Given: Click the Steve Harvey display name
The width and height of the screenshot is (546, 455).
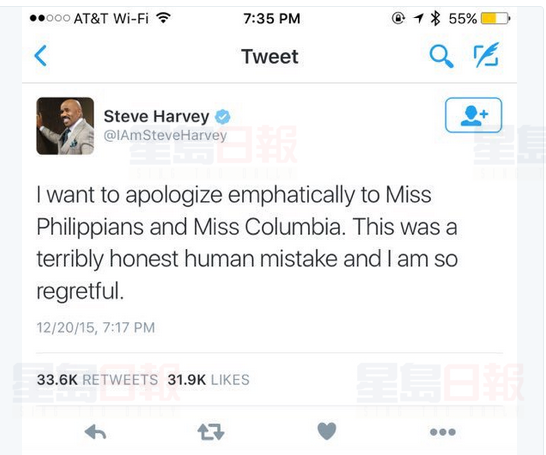Looking at the screenshot, I should click(x=156, y=116).
